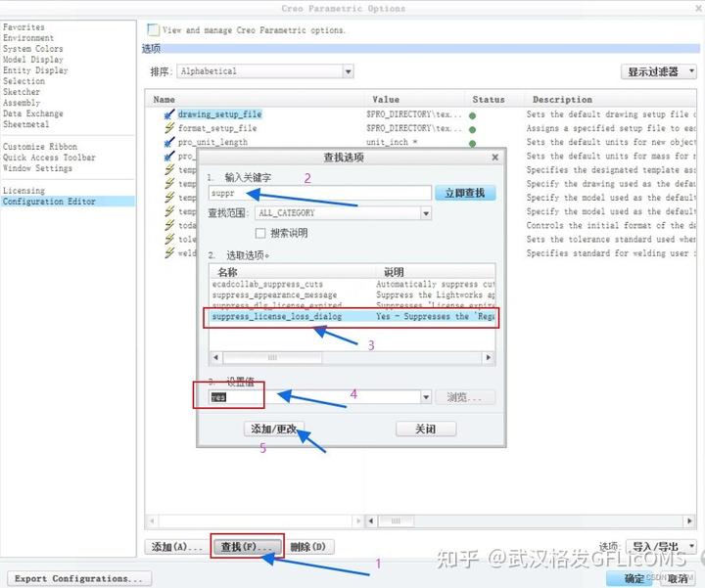705x588 pixels.
Task: Open Assembly settings
Action: [x=22, y=103]
